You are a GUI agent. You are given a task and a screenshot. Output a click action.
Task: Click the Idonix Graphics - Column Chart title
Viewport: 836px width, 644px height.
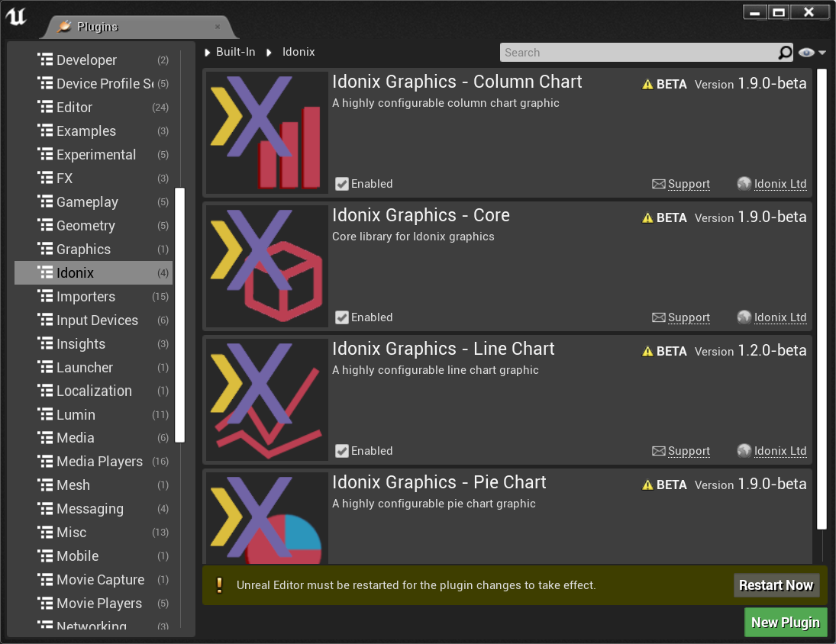click(x=457, y=82)
